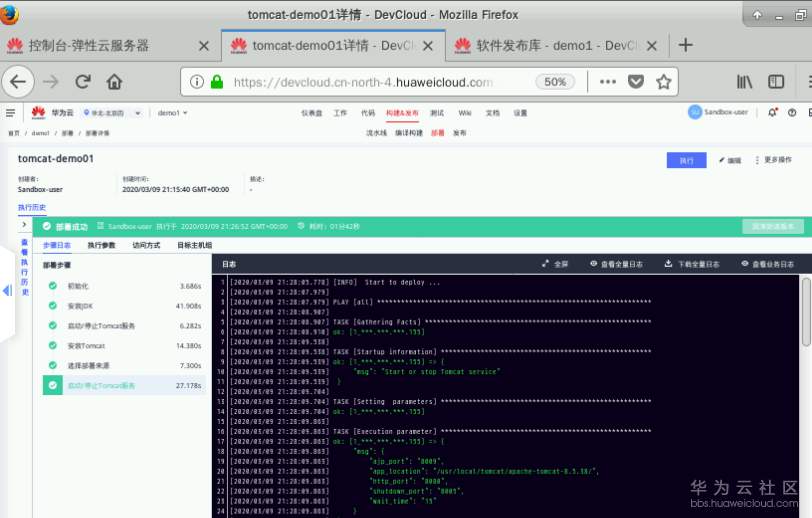The image size is (812, 518).
Task: Select the 构建&发布 navigation item
Action: [402, 113]
